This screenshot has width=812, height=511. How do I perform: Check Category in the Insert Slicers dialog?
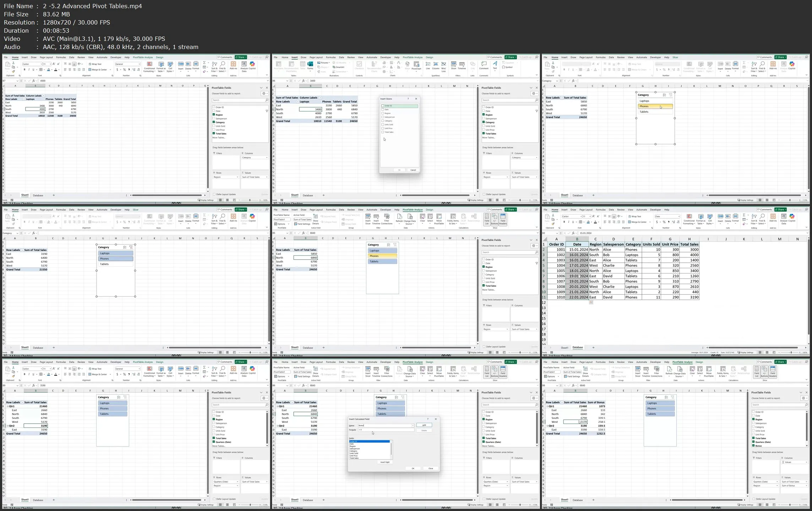(x=383, y=121)
